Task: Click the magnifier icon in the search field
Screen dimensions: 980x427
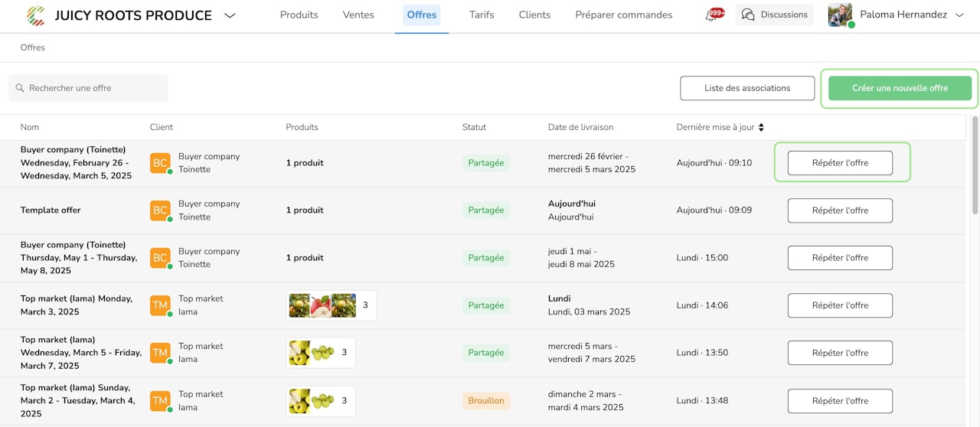Action: tap(20, 88)
